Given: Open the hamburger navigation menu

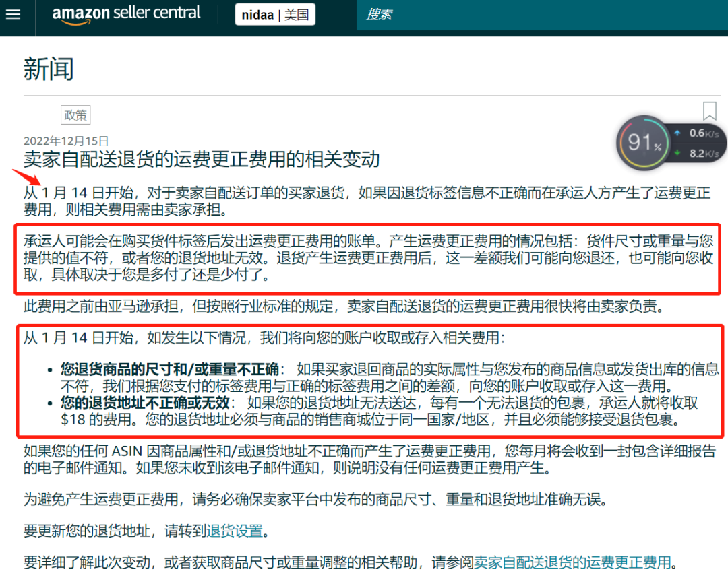Looking at the screenshot, I should pos(13,14).
